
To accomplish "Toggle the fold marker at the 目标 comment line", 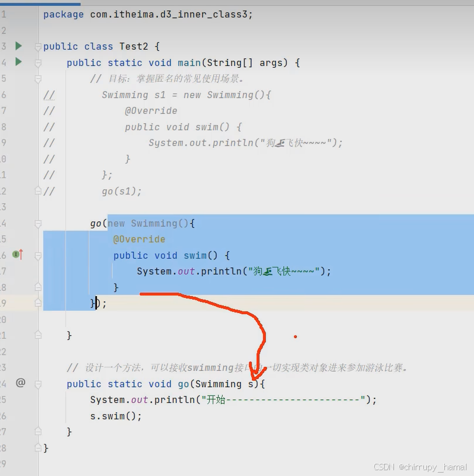I will point(38,79).
